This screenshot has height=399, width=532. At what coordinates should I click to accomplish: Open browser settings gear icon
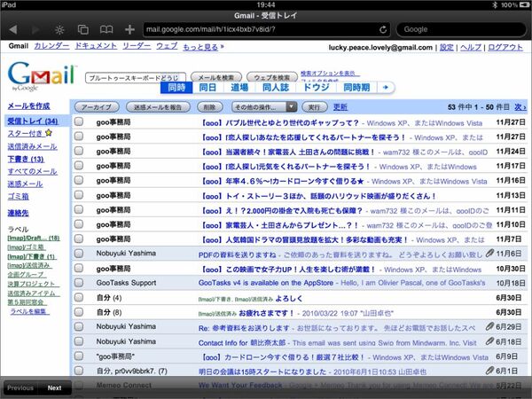pyautogui.click(x=59, y=30)
